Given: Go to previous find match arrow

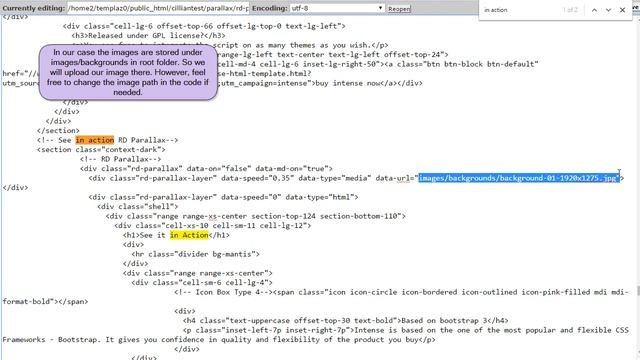Looking at the screenshot, I should [594, 10].
